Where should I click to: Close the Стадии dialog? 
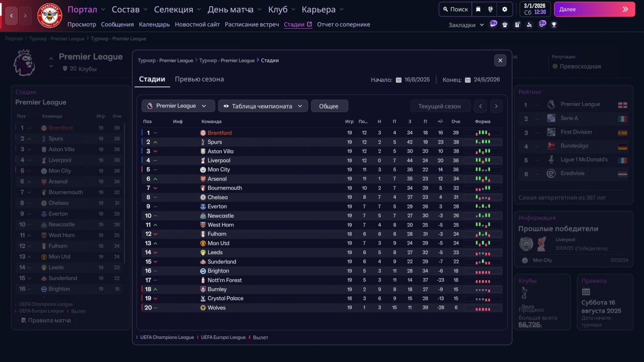tap(500, 60)
